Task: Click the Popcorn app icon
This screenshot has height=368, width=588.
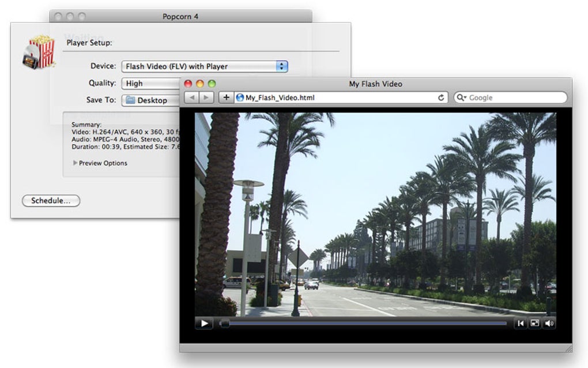Action: (x=39, y=52)
